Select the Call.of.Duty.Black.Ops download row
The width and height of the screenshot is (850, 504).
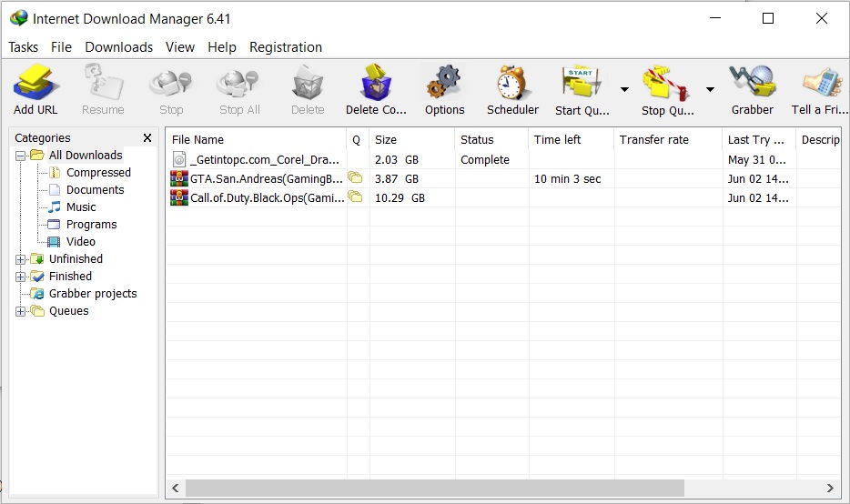503,197
